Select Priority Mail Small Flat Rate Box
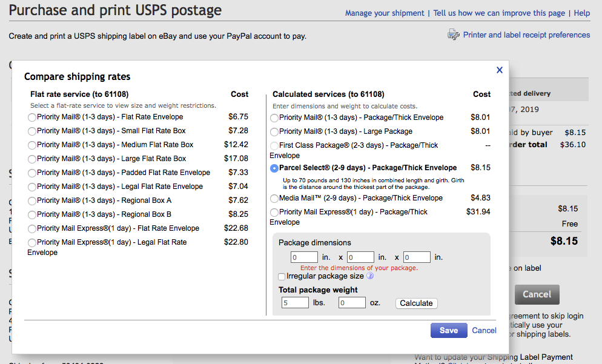Viewport: 602px width, 364px height. click(x=32, y=131)
